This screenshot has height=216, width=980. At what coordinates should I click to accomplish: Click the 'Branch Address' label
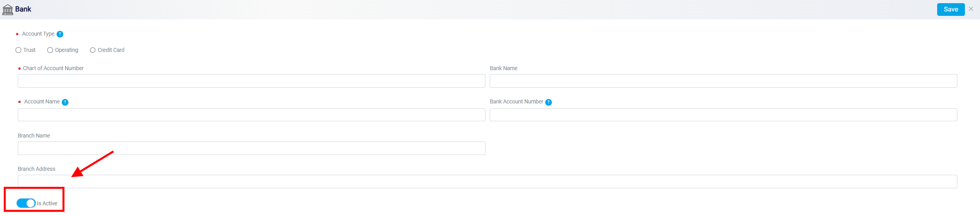36,169
